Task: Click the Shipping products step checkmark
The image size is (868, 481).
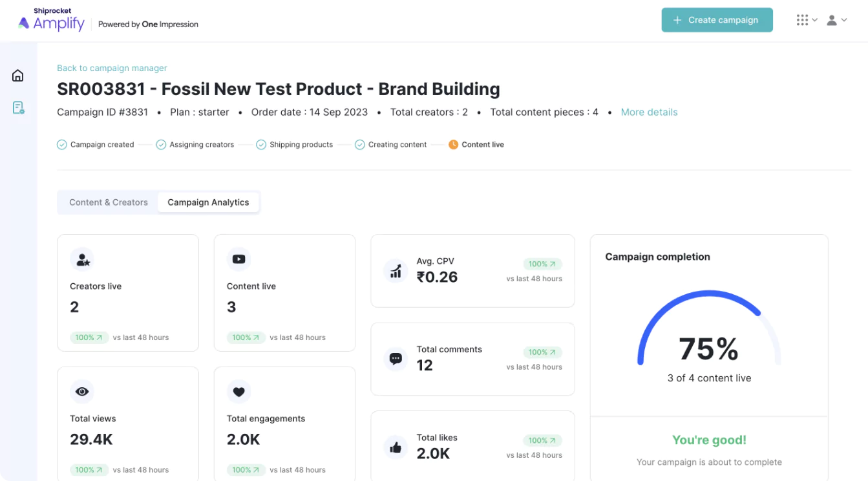Action: click(261, 145)
